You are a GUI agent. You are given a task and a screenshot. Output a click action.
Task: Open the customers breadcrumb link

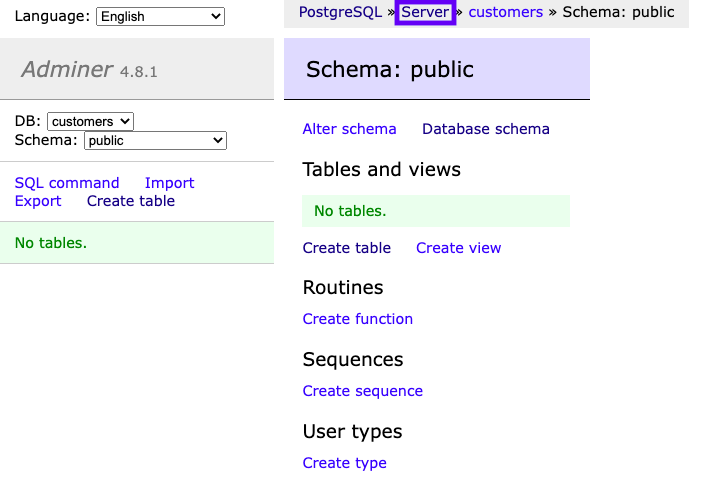coord(505,12)
